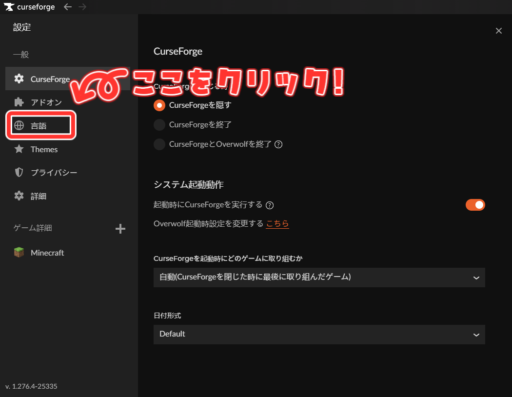Screen dimensions: 512x397
Task: Click the Themes star icon
Action: (19, 149)
